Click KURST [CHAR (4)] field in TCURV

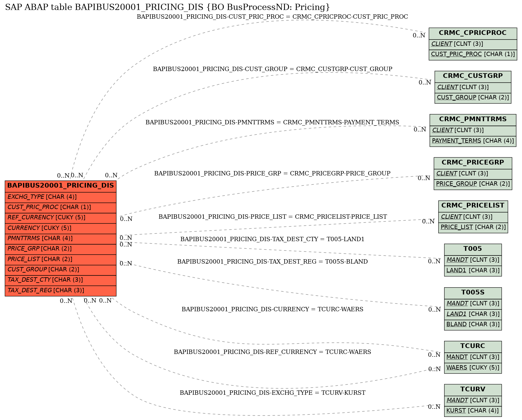point(473,411)
